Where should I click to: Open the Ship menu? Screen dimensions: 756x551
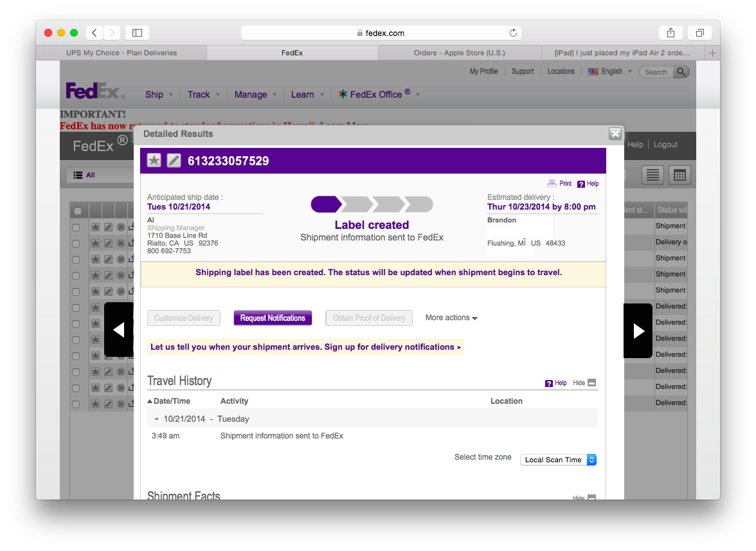159,95
